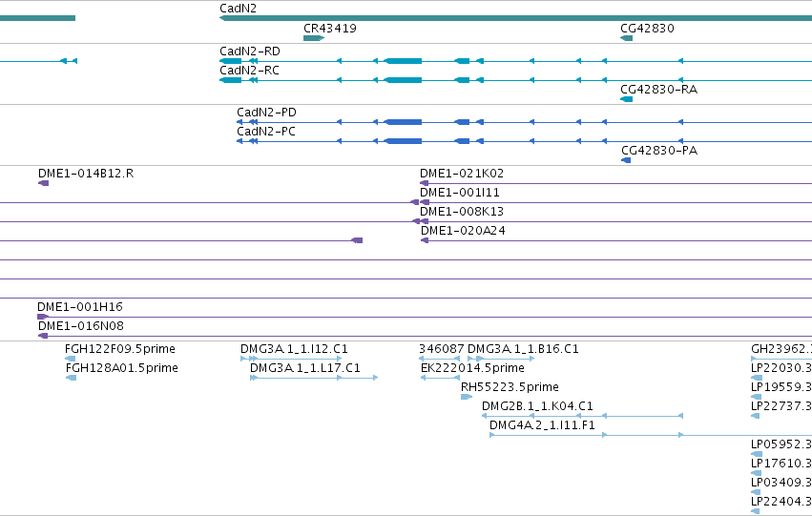
Task: Select the DMG3A.1_1.L17.C1 alignment label
Action: [305, 368]
